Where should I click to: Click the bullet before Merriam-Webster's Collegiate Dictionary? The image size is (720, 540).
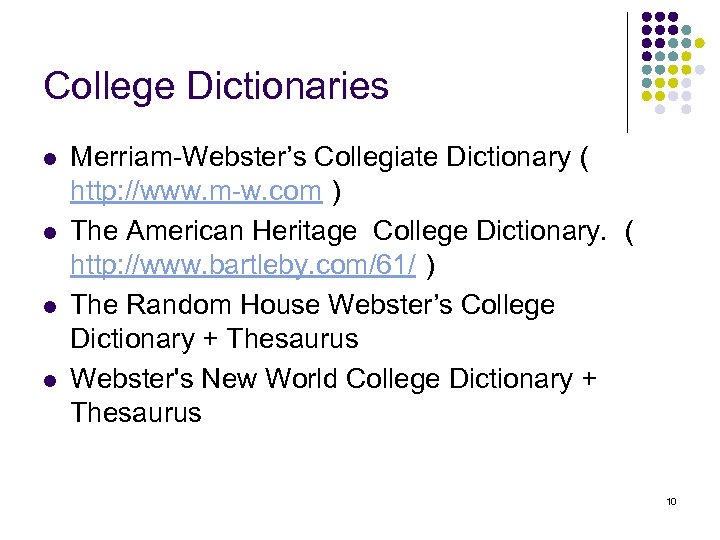(x=50, y=158)
